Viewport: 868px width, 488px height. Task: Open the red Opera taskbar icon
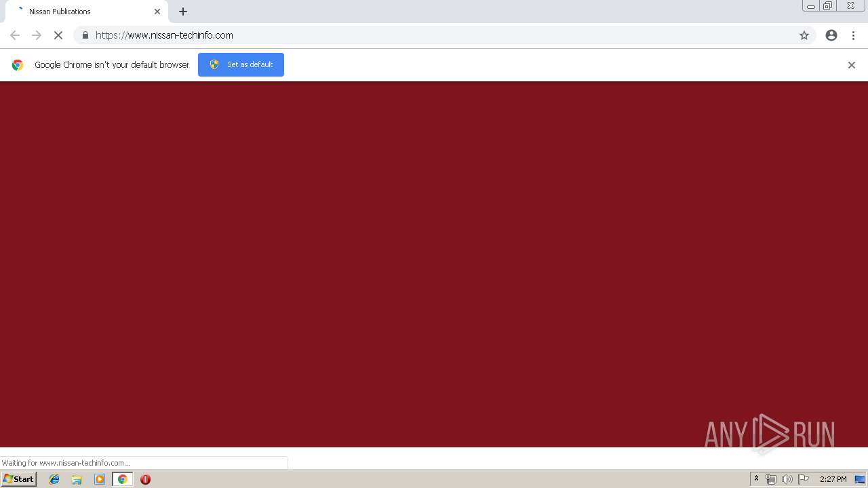(x=145, y=479)
